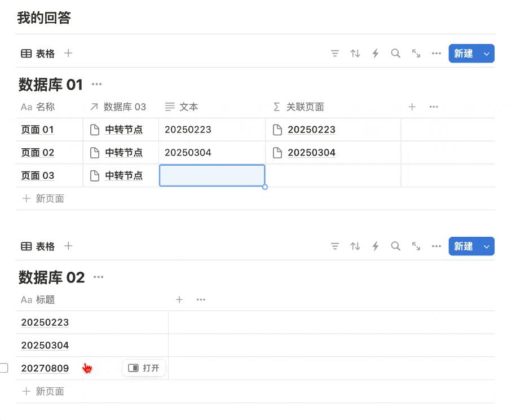Screen dimensions: 516x420
Task: Select the 文本 cell containing 20250223
Action: pos(212,130)
